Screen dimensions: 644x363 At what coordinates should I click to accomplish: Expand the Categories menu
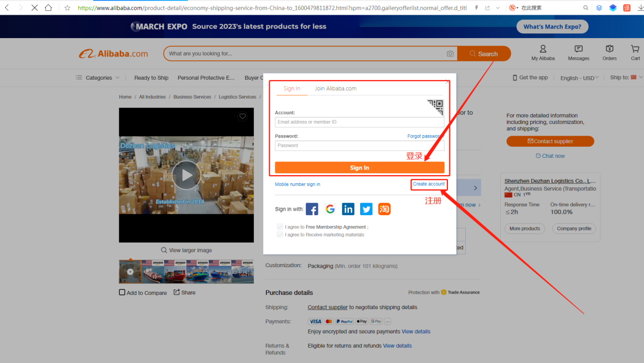[x=98, y=78]
